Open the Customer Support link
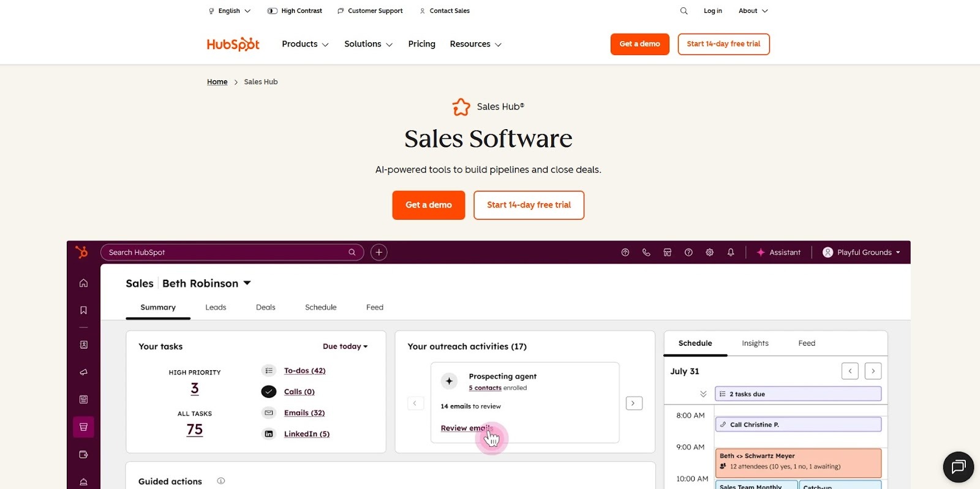The image size is (980, 489). [x=370, y=11]
